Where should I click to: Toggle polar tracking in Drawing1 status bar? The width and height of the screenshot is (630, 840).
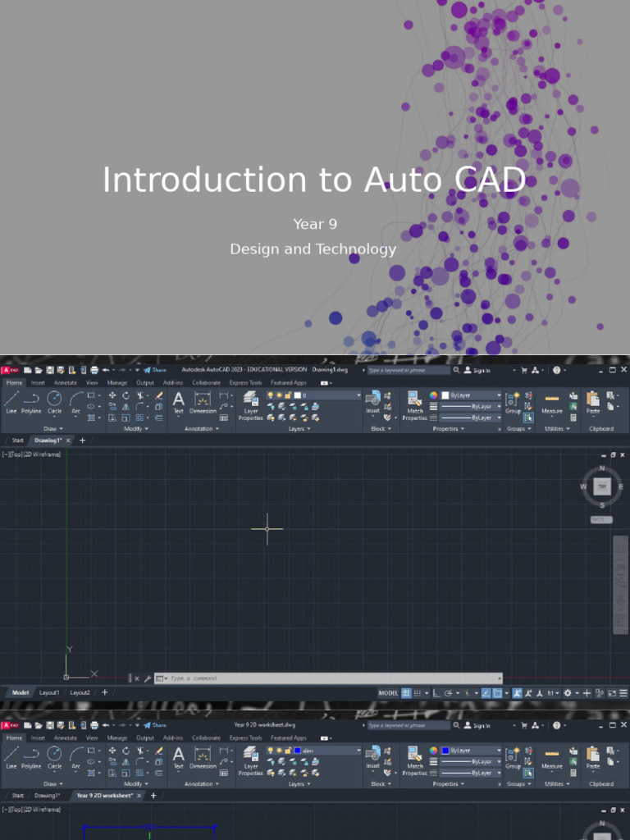[x=449, y=692]
